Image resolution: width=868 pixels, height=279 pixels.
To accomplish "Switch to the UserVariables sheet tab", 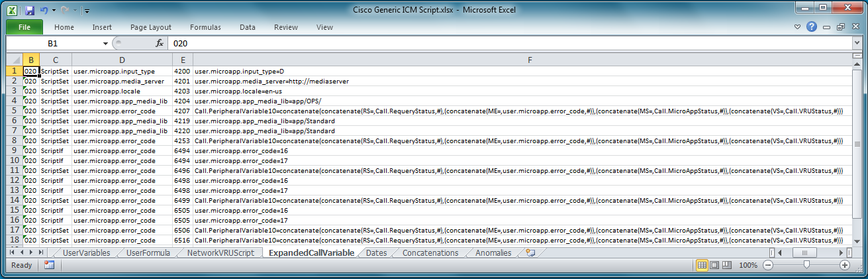I will coord(86,252).
